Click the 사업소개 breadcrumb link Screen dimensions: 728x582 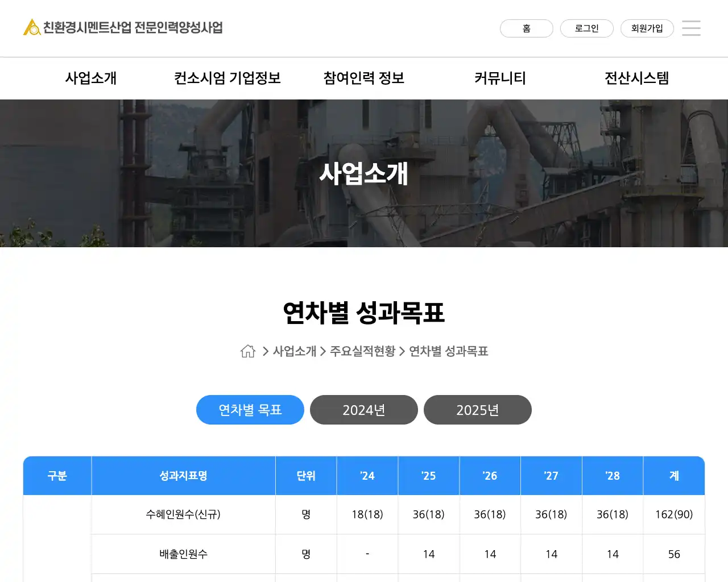point(295,351)
